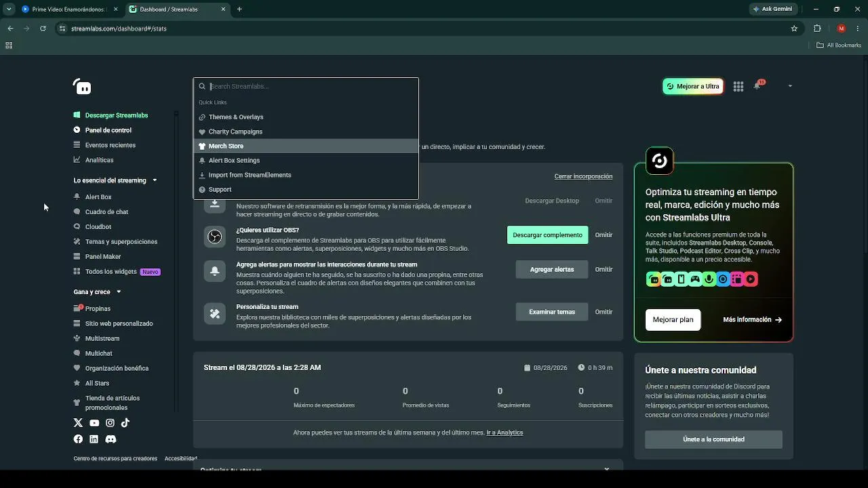868x488 pixels.
Task: Collapse the Gana y crece section
Action: point(119,292)
